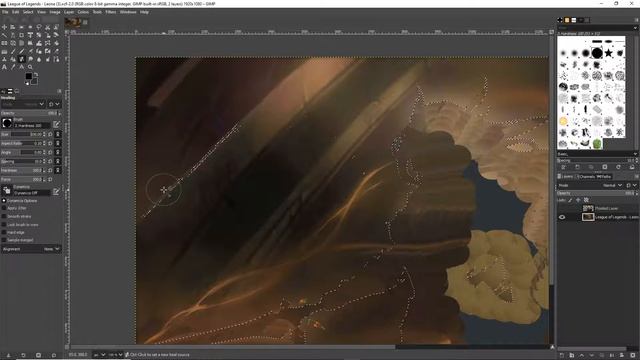This screenshot has width=640, height=360.
Task: Select the Measure tool
Action: [21, 67]
